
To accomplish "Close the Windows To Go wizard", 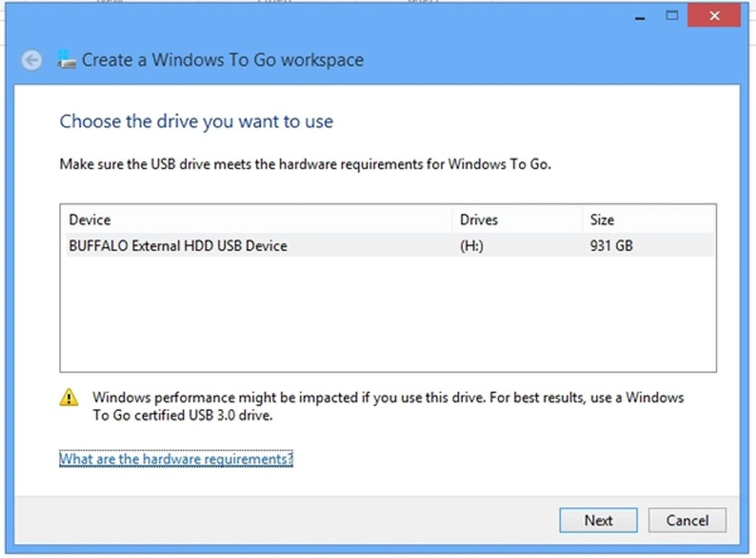I will coord(714,16).
